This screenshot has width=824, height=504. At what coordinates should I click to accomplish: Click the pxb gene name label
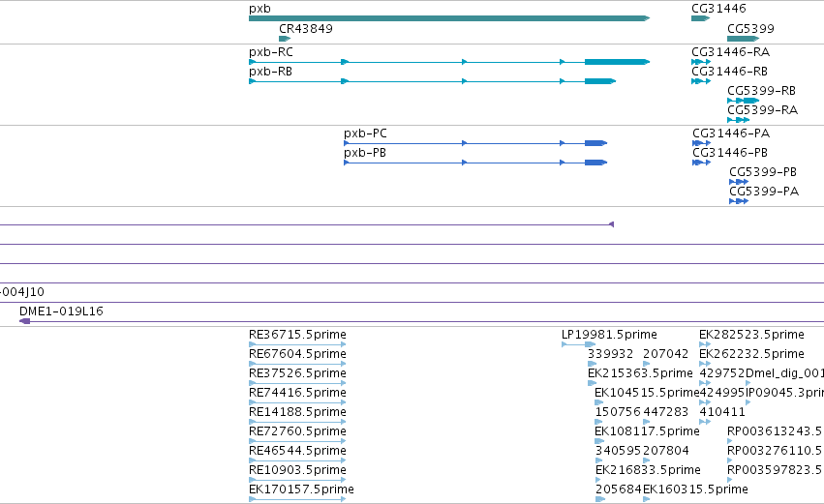pyautogui.click(x=259, y=9)
